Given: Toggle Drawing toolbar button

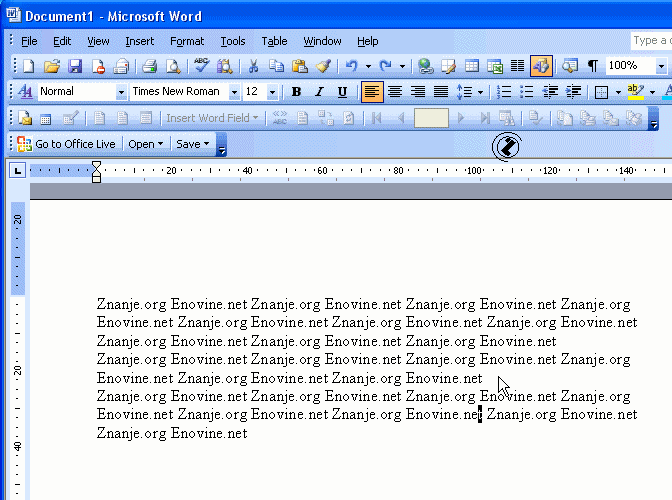Looking at the screenshot, I should [x=541, y=66].
